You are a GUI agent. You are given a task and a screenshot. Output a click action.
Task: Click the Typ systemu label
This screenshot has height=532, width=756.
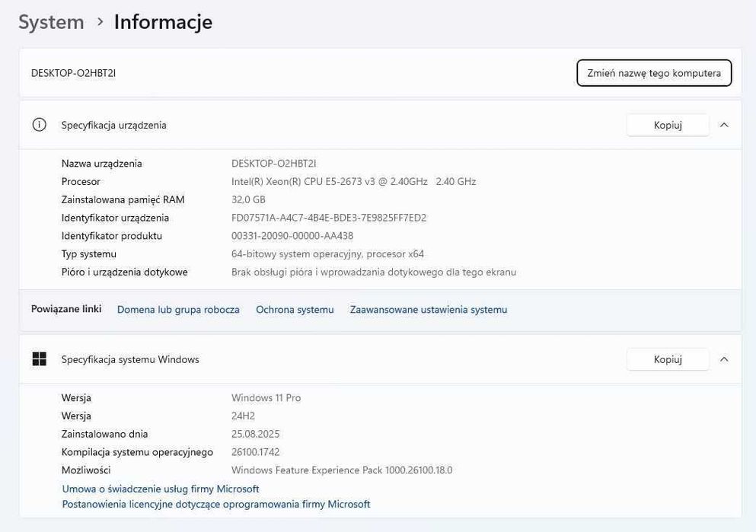[x=89, y=254]
